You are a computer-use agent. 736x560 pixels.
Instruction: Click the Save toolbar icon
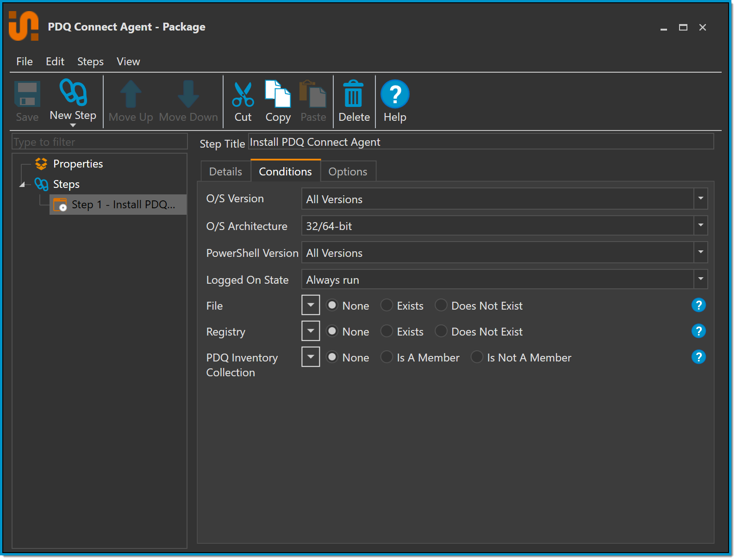pyautogui.click(x=27, y=94)
